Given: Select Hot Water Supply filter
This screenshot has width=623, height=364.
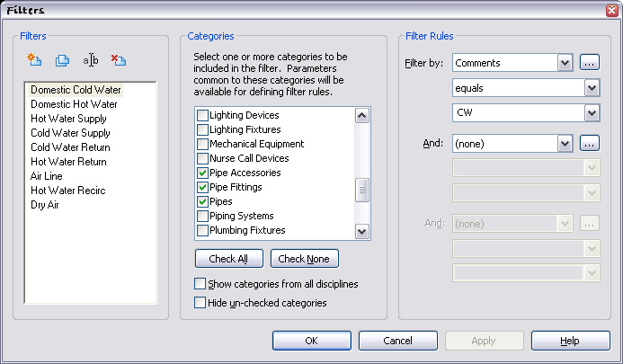Looking at the screenshot, I should point(68,119).
